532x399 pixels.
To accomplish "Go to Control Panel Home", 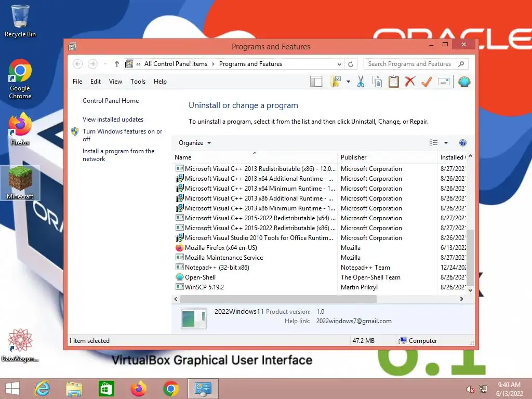I will (x=111, y=101).
